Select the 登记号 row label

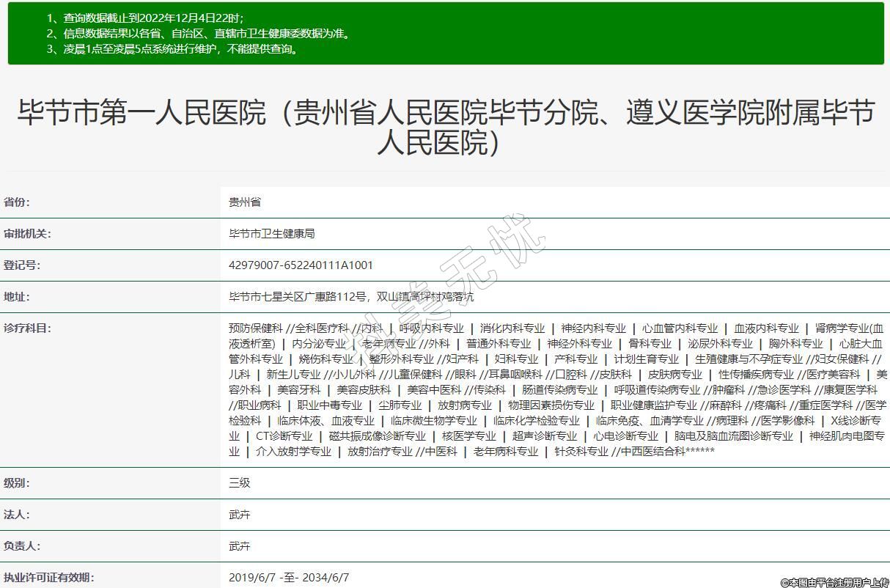[x=22, y=265]
